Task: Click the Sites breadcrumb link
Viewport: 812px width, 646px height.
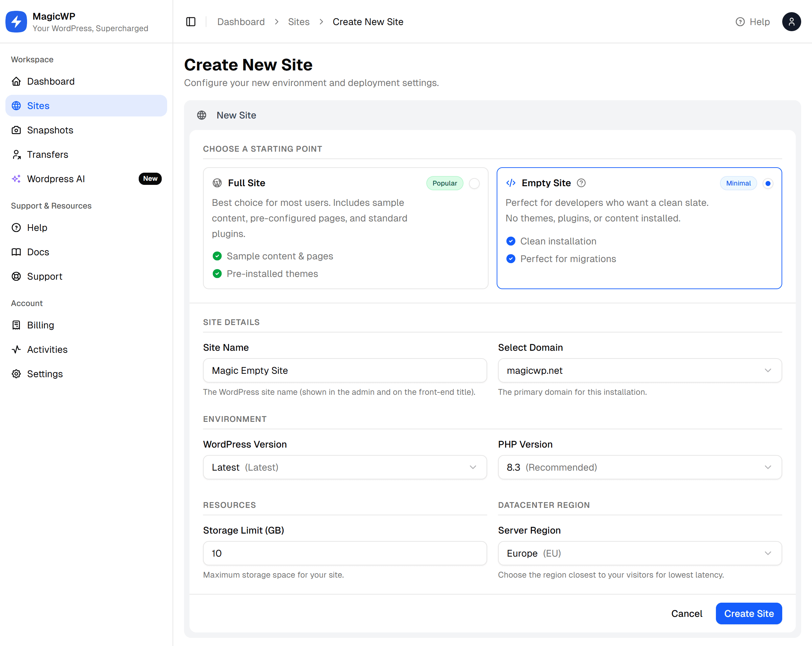Action: 299,22
